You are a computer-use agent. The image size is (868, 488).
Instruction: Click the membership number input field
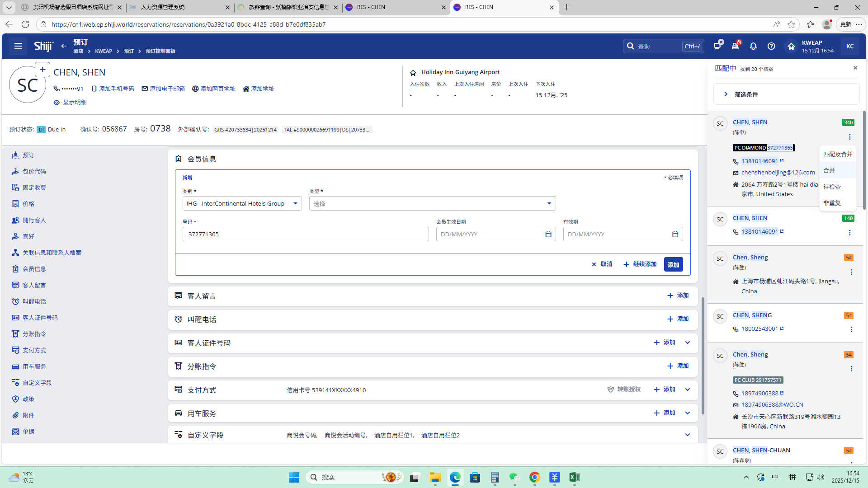pos(306,234)
